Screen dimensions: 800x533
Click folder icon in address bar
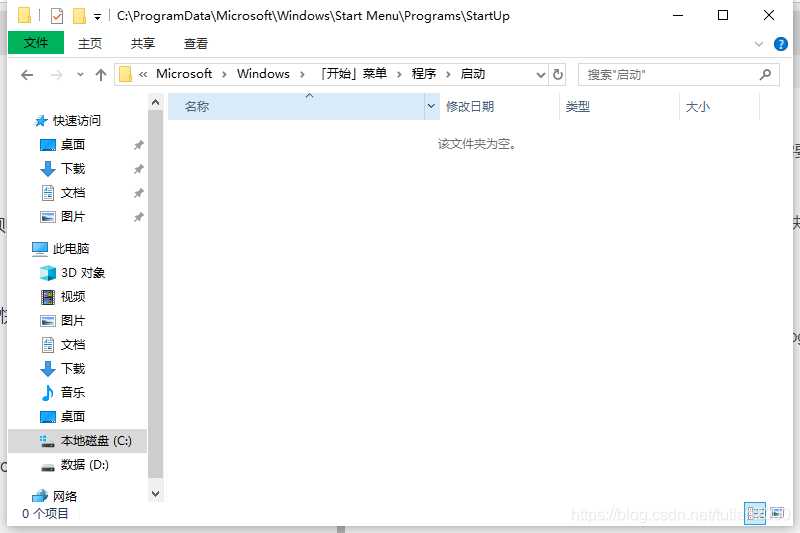[126, 74]
